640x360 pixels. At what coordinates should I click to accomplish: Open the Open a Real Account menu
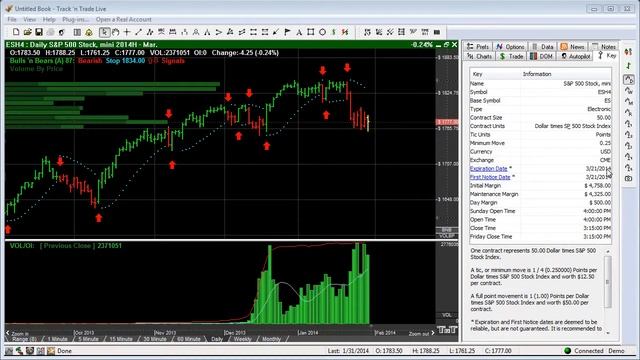pos(124,20)
